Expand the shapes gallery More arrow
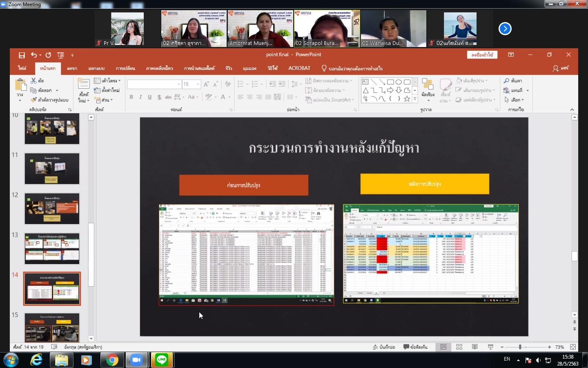Viewport: 588px width, 368px height. (415, 99)
